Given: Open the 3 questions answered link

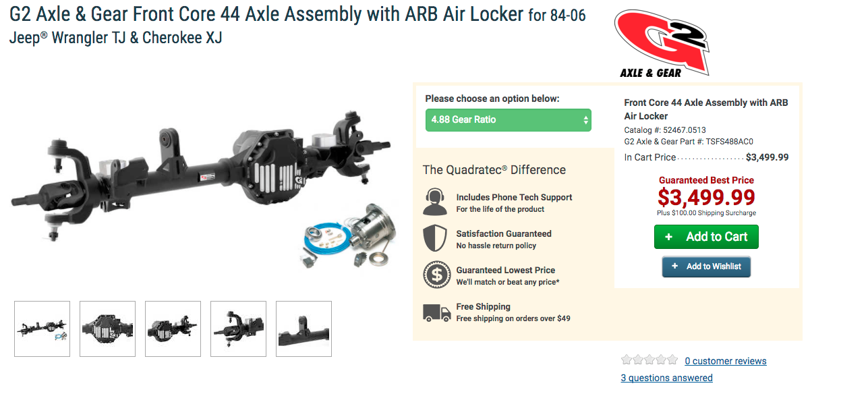Looking at the screenshot, I should point(666,378).
